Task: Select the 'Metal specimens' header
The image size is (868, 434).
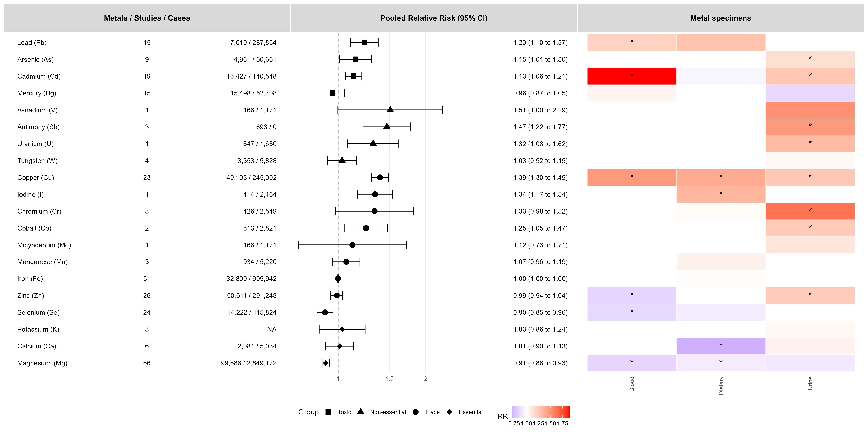Action: coord(720,18)
